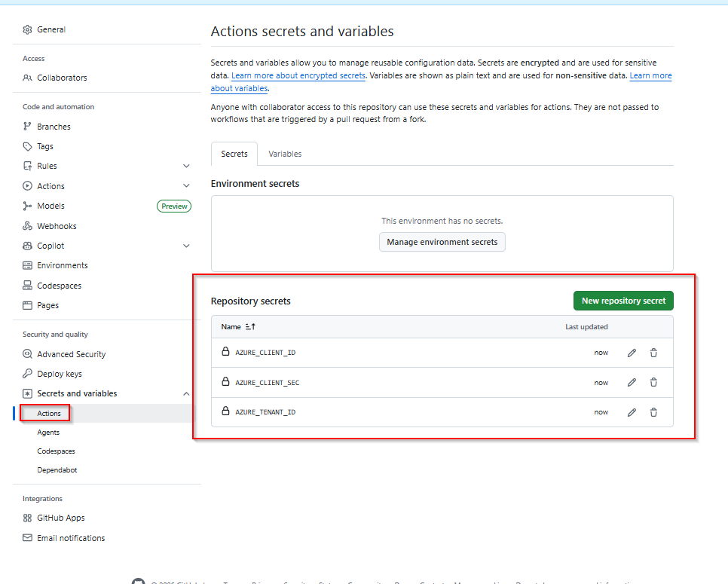The image size is (728, 584).
Task: Click Manage environment secrets button
Action: pyautogui.click(x=442, y=242)
